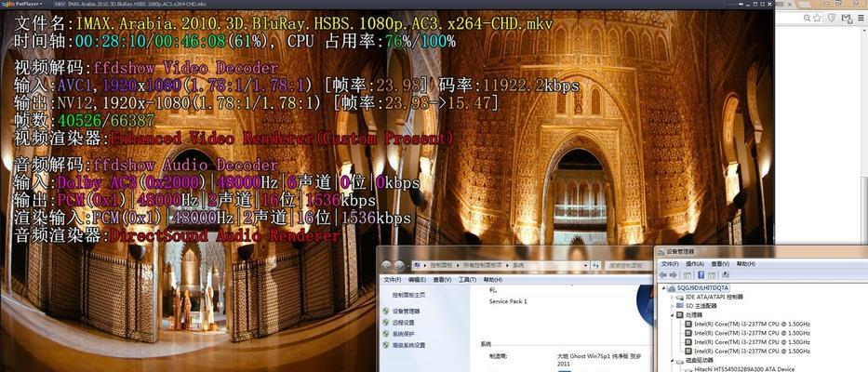868x372 pixels.
Task: Open 文件(F) menu in System window
Action: click(393, 280)
